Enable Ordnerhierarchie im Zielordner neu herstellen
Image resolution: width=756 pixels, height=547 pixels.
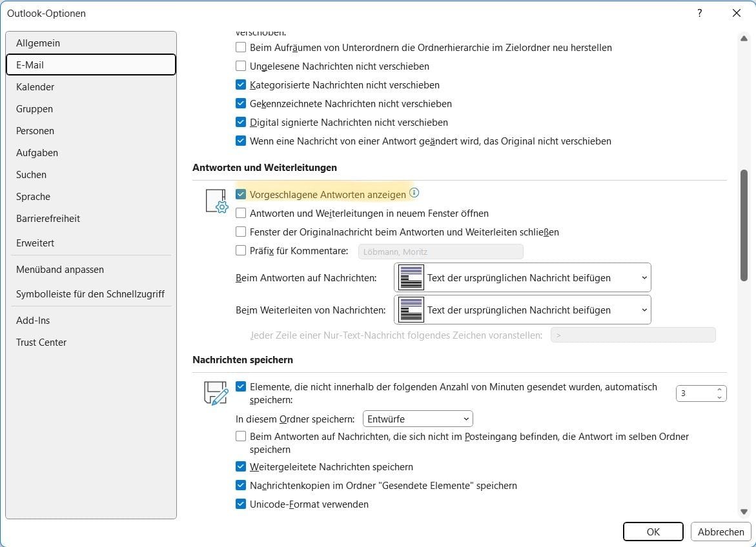(241, 47)
